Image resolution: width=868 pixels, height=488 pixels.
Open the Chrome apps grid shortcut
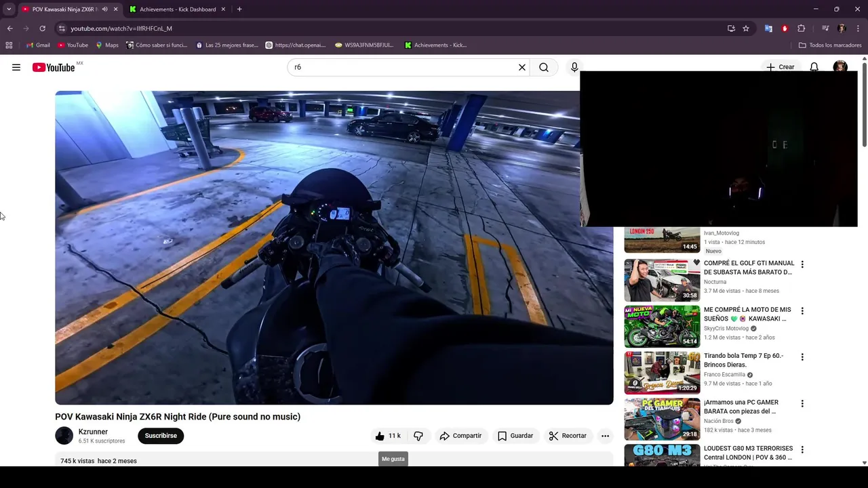(x=9, y=45)
